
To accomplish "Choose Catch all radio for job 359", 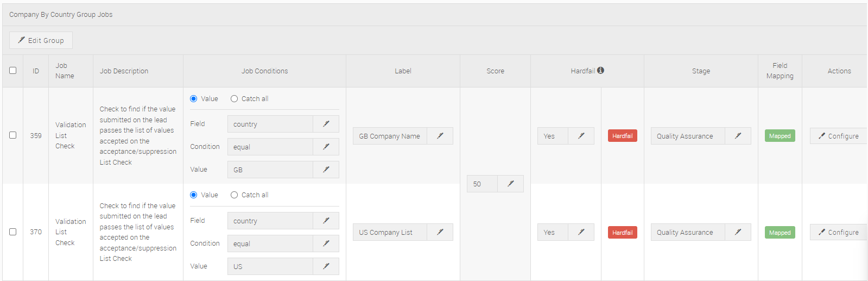I will coord(235,99).
